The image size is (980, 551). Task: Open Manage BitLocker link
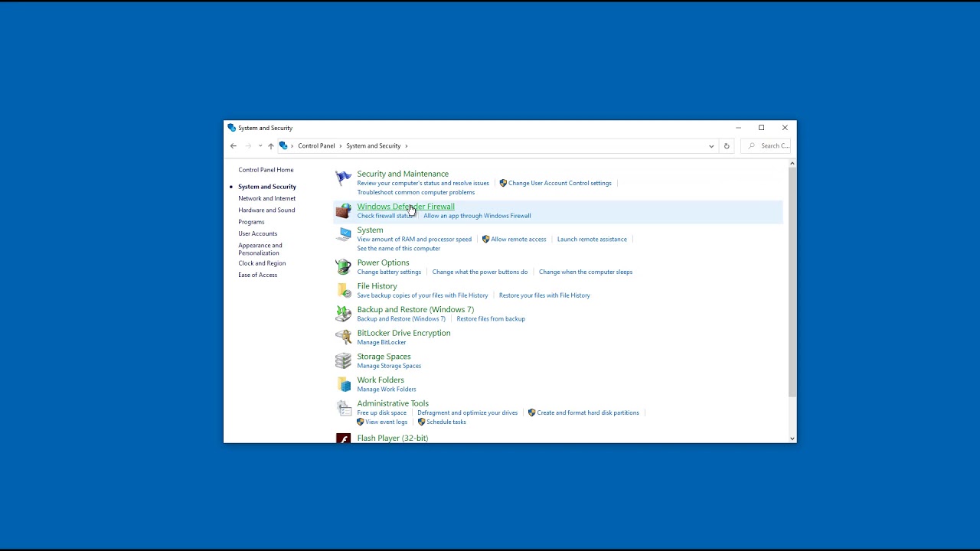381,342
